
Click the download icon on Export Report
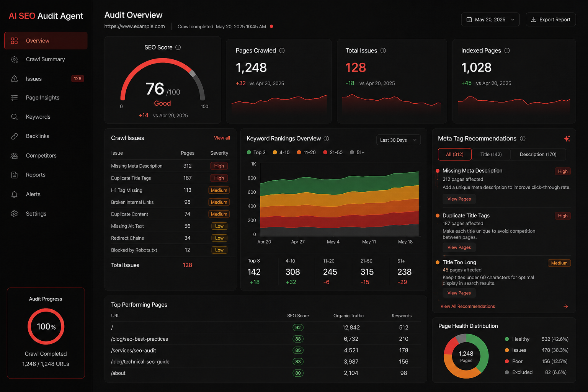click(x=534, y=20)
